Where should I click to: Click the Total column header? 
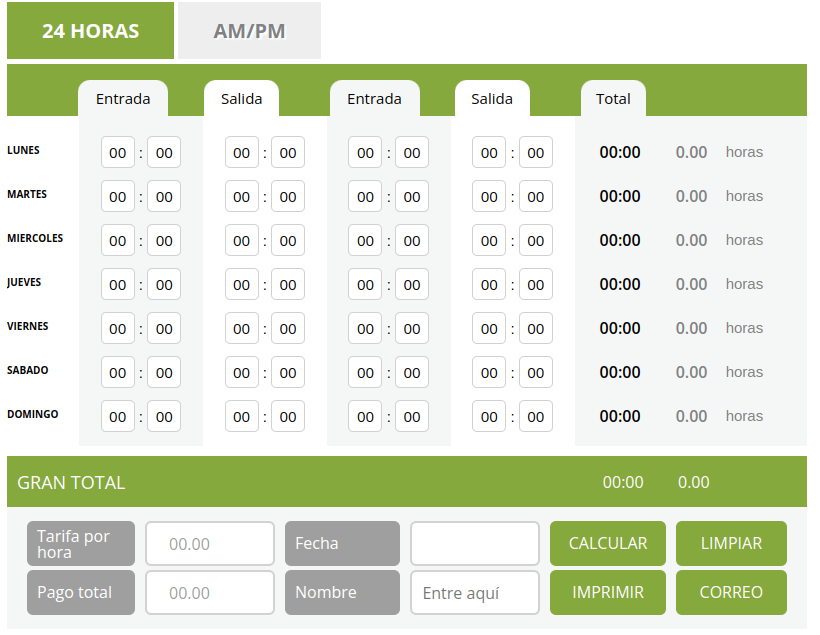(x=613, y=98)
